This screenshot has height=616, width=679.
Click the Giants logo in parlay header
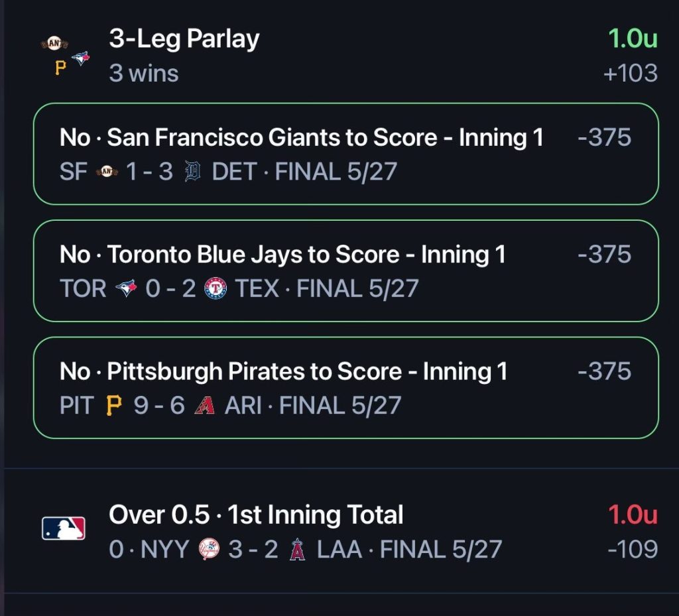coord(54,43)
